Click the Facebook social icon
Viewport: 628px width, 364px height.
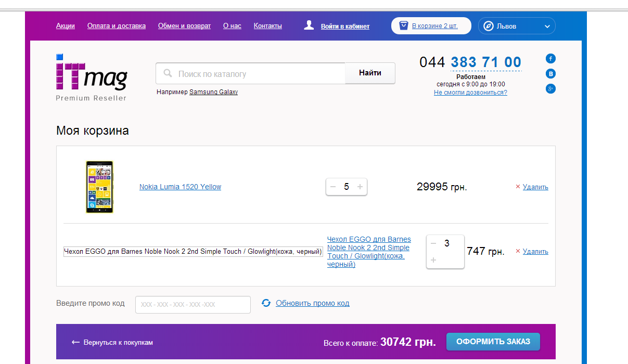click(550, 58)
